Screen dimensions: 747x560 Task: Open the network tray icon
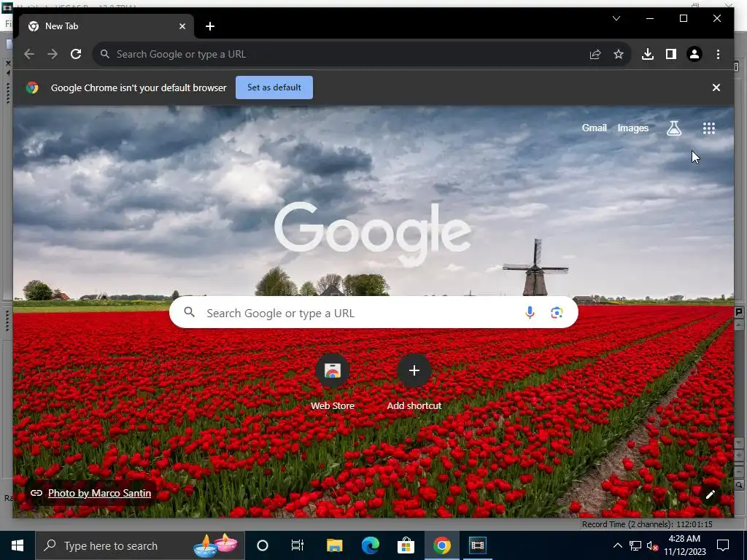point(635,545)
